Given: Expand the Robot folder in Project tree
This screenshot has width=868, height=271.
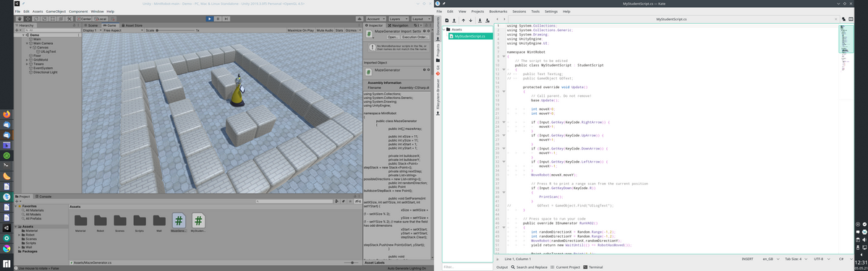Looking at the screenshot, I should coord(19,235).
